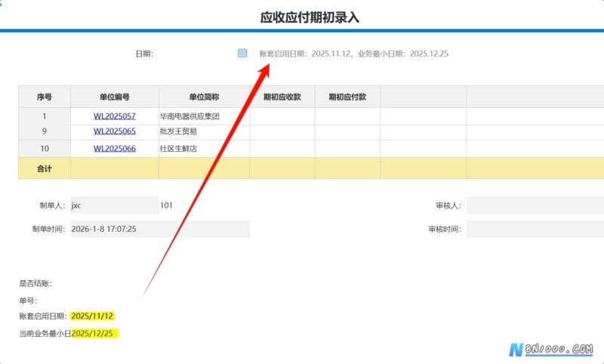The image size is (604, 364).
Task: Click the 序号 column header
Action: (45, 97)
